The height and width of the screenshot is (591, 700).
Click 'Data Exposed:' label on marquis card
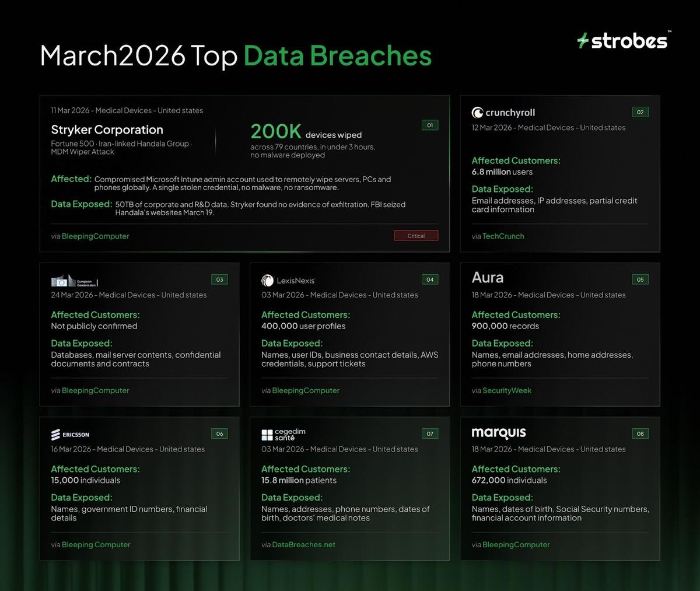(502, 498)
